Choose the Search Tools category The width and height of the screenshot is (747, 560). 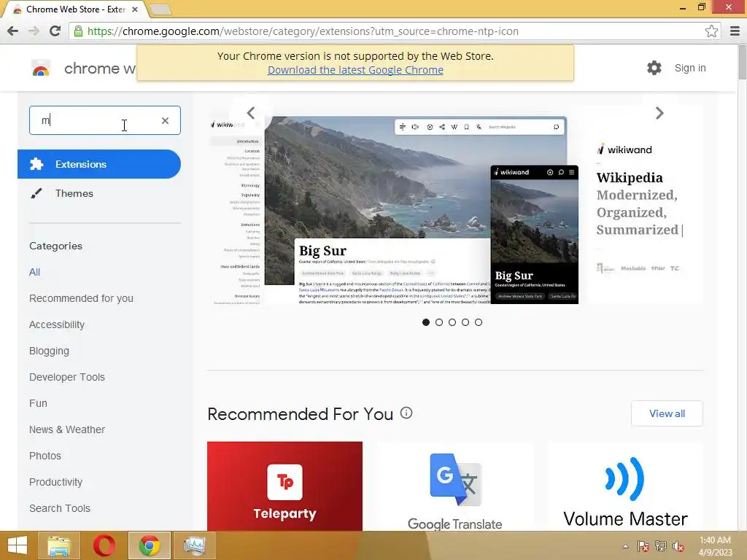(60, 508)
